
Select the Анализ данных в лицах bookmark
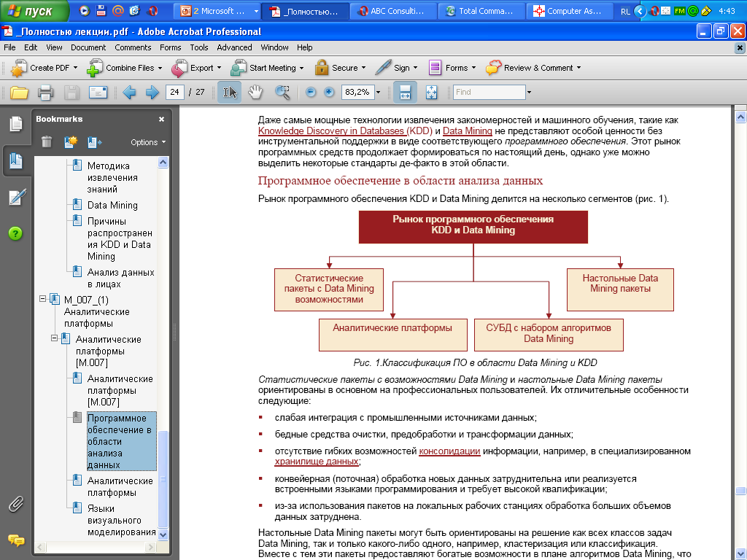tap(120, 278)
